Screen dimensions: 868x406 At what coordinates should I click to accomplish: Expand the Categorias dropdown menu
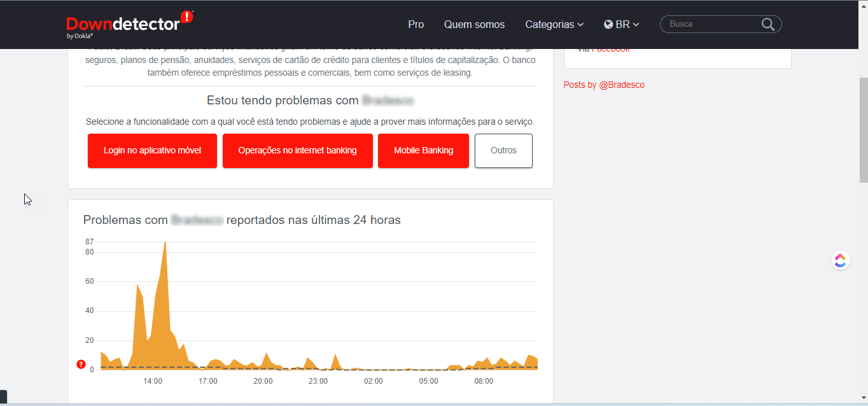pos(554,25)
